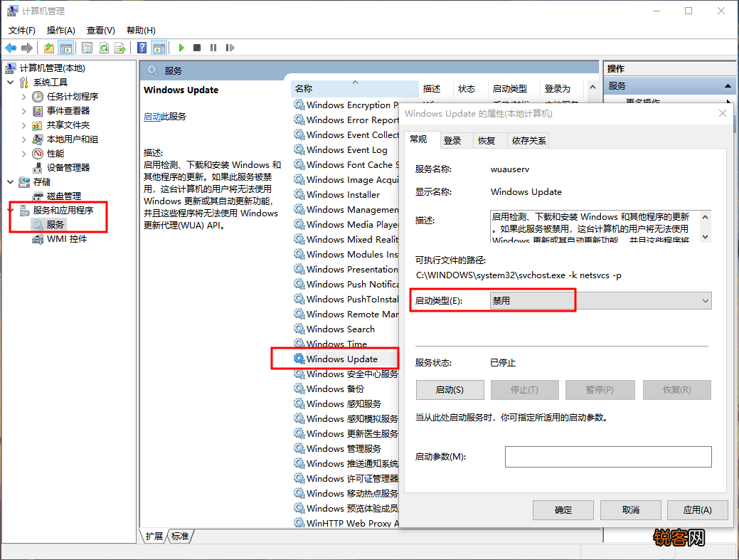Click the Back arrow toolbar icon
The height and width of the screenshot is (560, 739).
[x=11, y=48]
